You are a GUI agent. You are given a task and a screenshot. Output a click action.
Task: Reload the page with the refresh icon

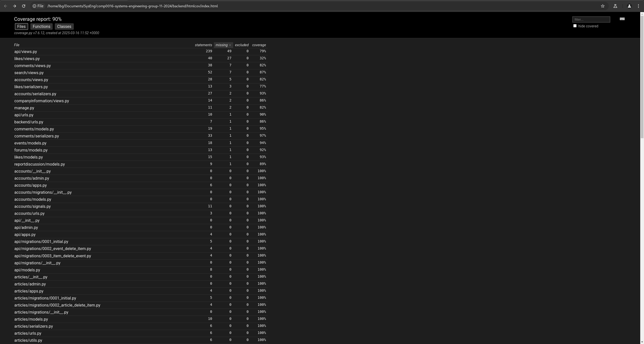click(24, 6)
